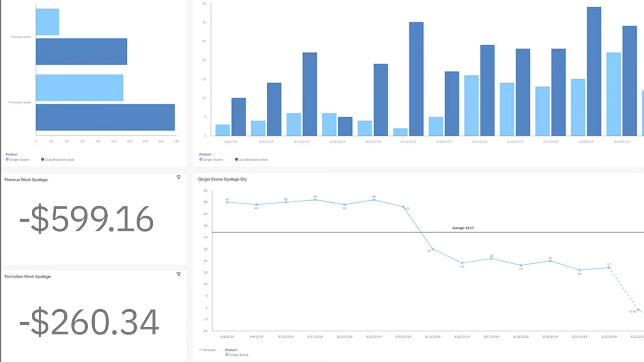Select the light blue Previous Week bar
Image resolution: width=644 pixels, height=362 pixels.
[x=48, y=22]
